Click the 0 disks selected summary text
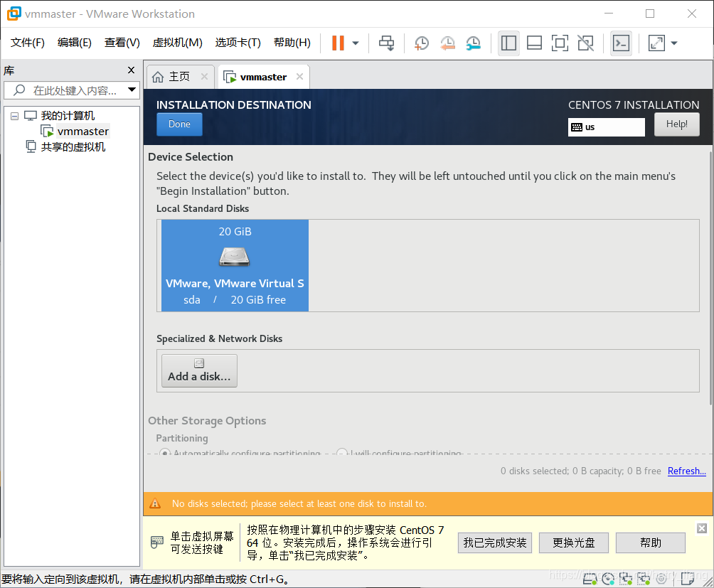The image size is (714, 588). pos(580,471)
